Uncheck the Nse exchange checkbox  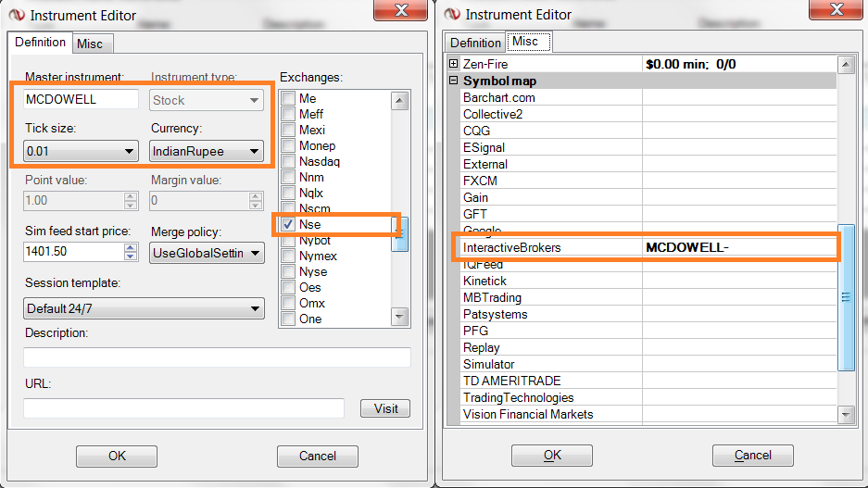(288, 225)
